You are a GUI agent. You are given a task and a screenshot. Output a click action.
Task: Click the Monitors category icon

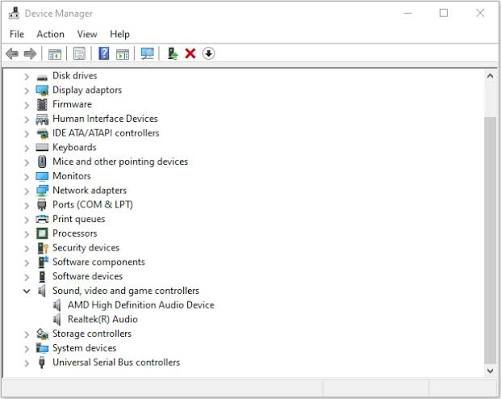pos(42,176)
